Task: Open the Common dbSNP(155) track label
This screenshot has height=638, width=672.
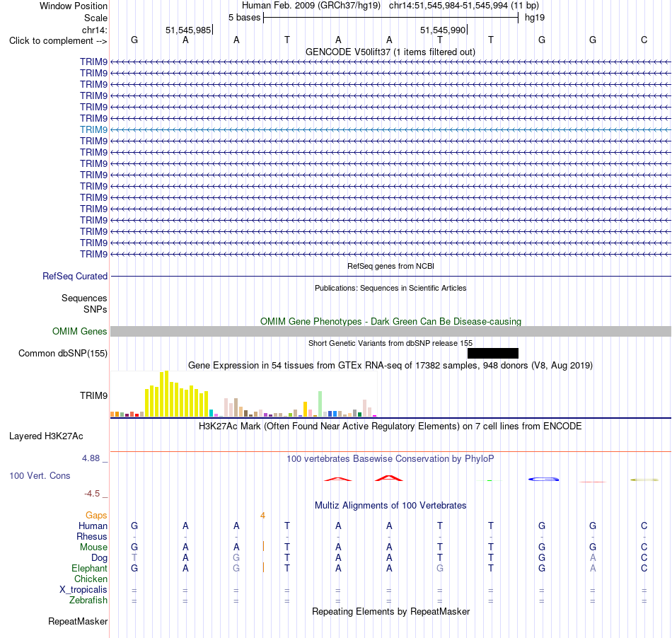Action: [x=63, y=353]
